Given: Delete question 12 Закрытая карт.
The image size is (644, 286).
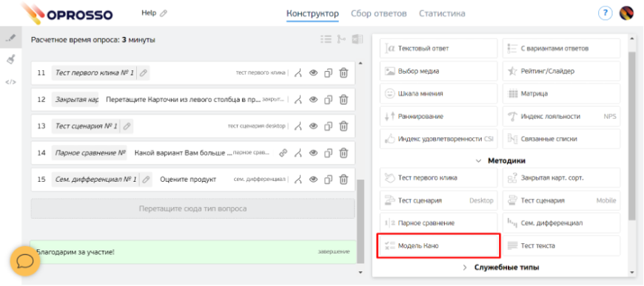Looking at the screenshot, I should coord(343,99).
